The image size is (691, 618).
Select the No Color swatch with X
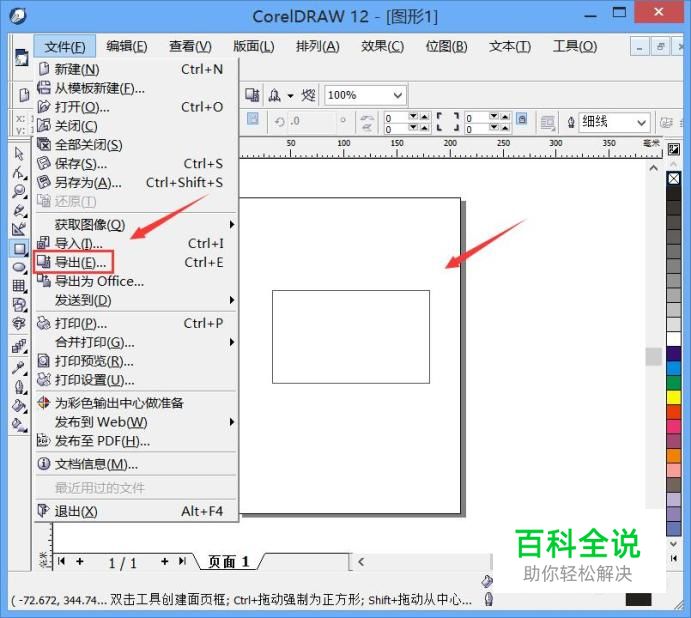click(673, 179)
